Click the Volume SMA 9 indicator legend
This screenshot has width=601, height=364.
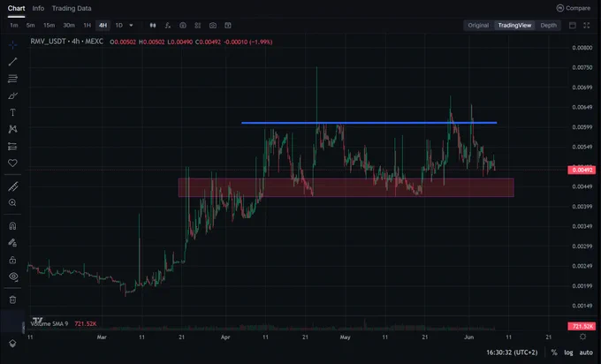tap(49, 323)
